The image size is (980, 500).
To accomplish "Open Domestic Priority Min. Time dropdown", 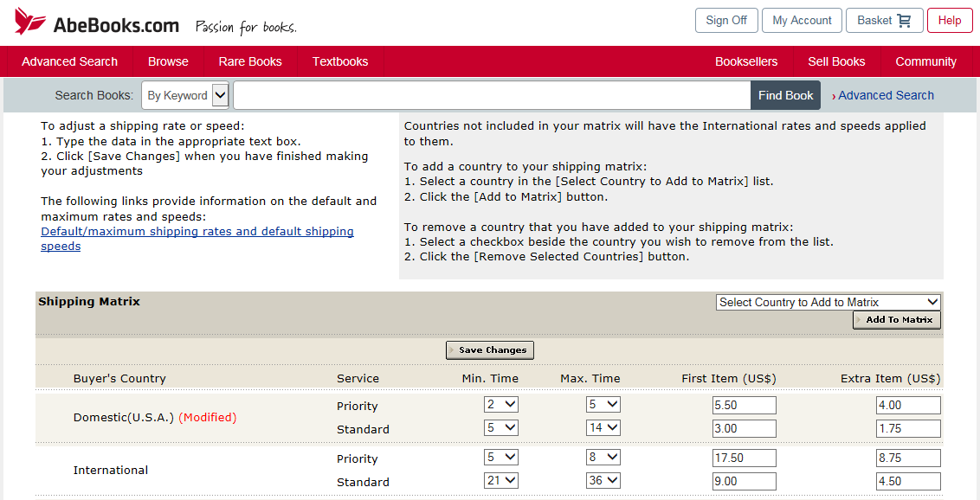I will (500, 405).
